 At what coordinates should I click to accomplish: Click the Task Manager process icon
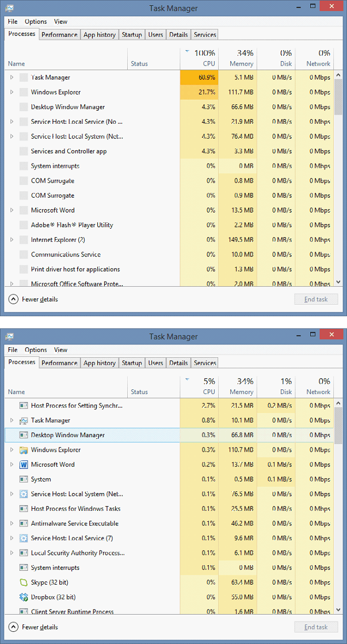[23, 420]
